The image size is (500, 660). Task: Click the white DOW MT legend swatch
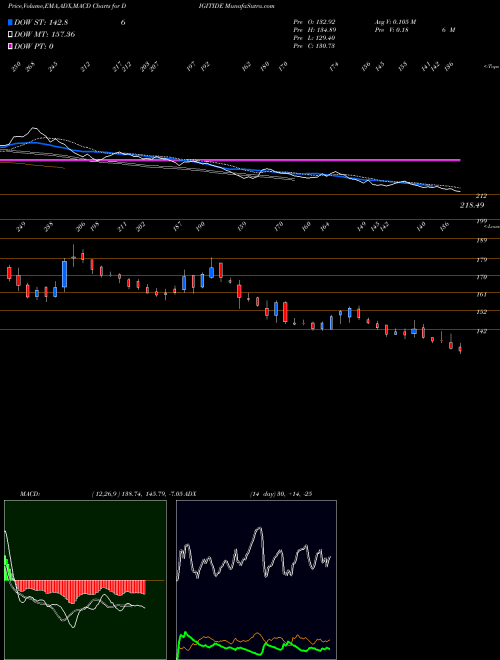10,34
